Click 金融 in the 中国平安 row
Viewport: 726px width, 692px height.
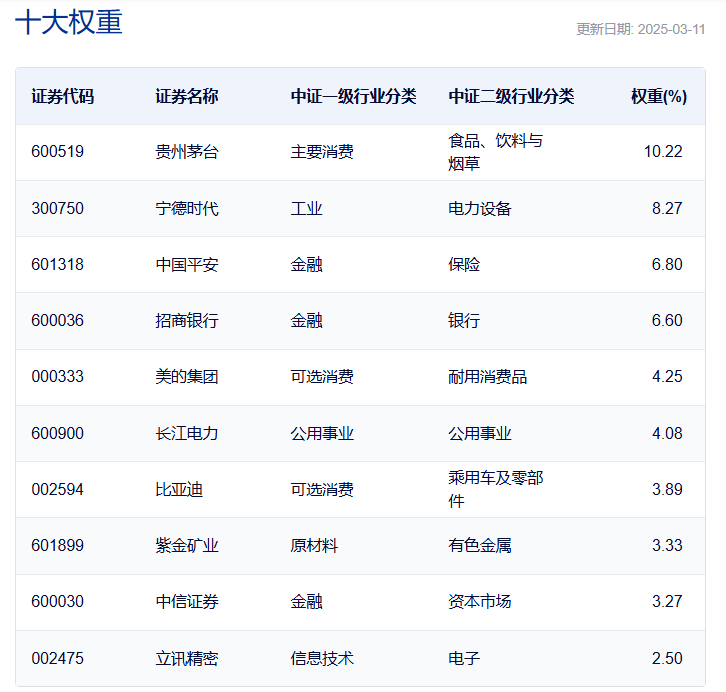306,264
